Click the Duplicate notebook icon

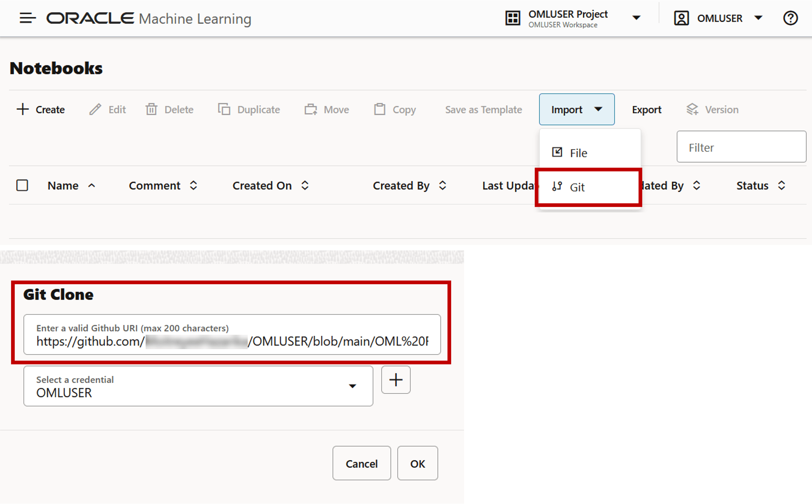224,109
